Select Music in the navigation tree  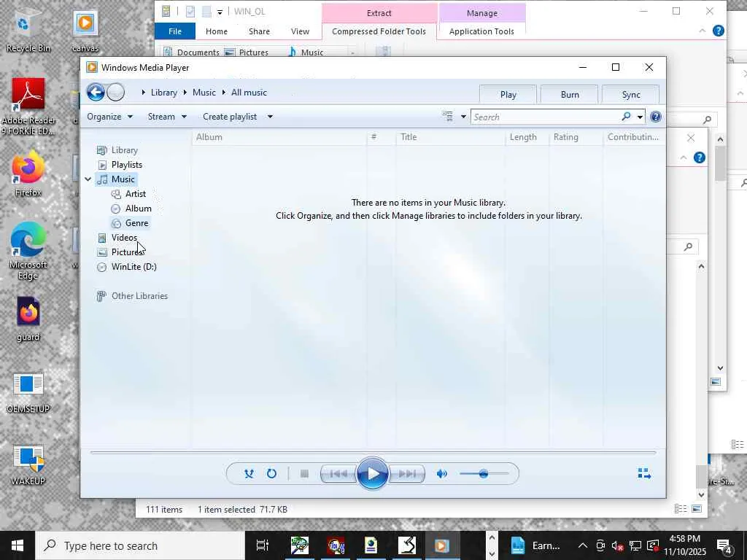tap(123, 179)
